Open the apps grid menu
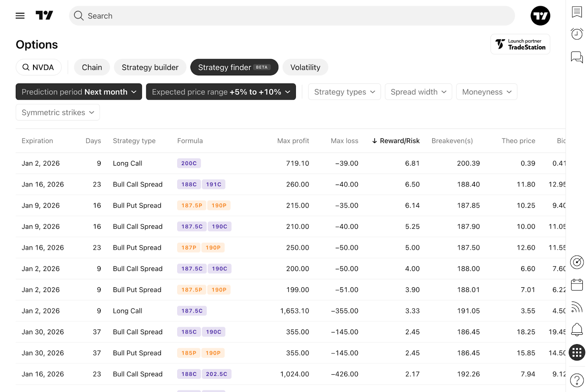The height and width of the screenshot is (392, 588). click(x=577, y=352)
